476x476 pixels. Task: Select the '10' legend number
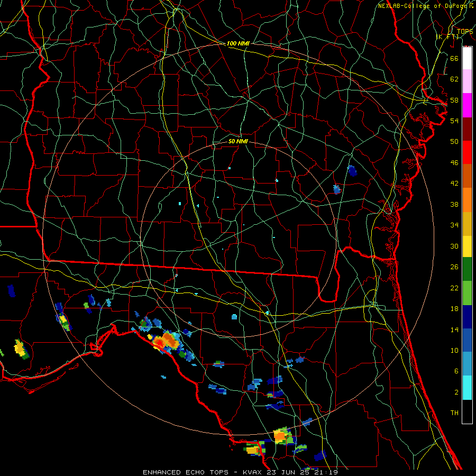454,351
